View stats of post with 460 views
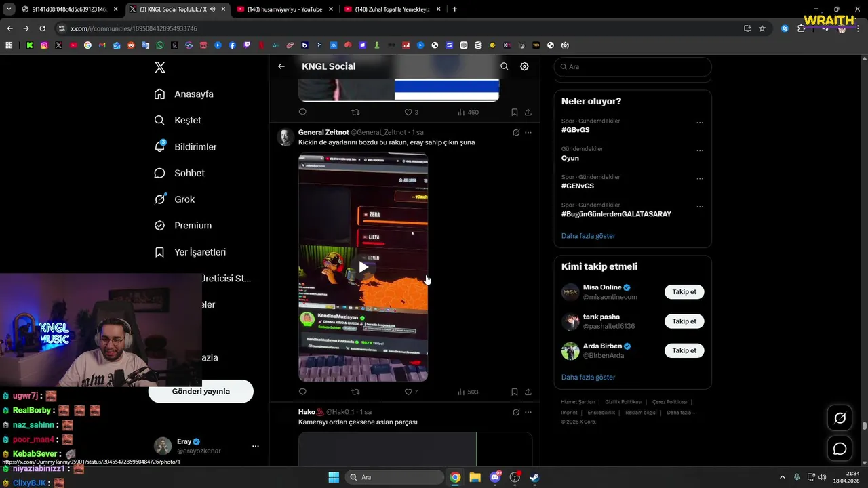 [468, 113]
